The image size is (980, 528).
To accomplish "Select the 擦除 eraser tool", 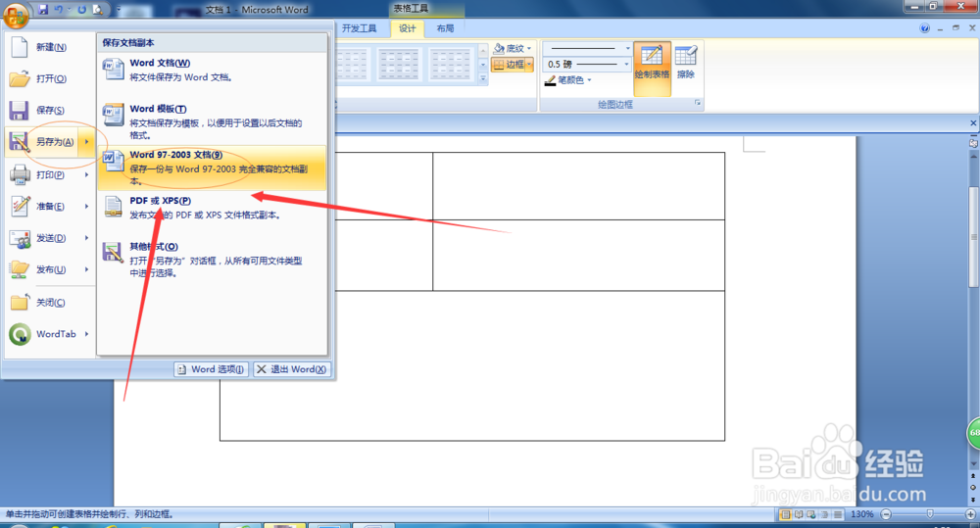I will 686,63.
